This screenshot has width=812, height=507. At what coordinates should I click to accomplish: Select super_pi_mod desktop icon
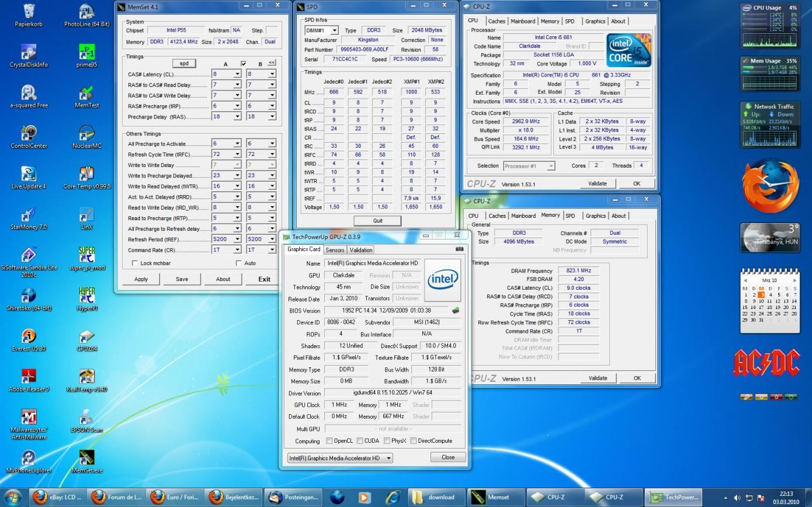tap(86, 259)
